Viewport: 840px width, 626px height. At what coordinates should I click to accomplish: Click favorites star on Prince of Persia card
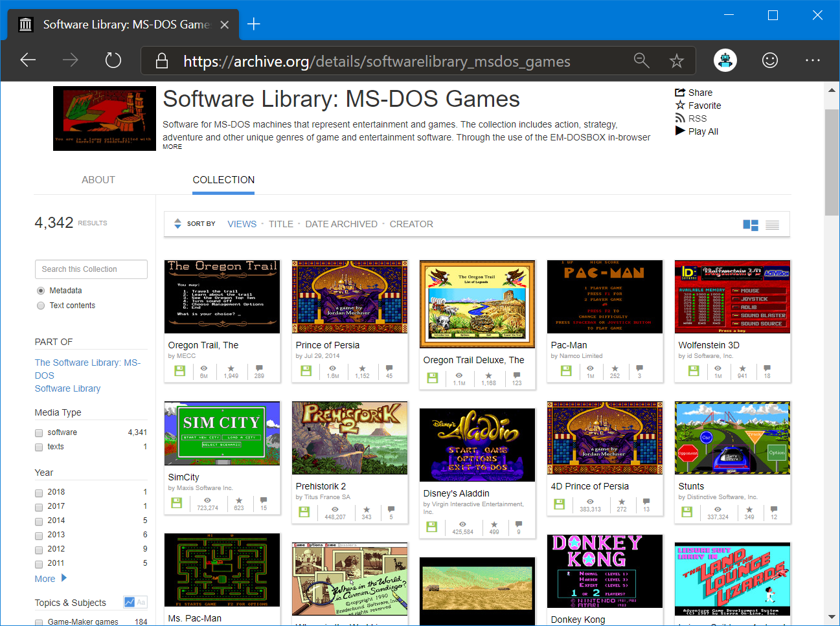tap(362, 368)
